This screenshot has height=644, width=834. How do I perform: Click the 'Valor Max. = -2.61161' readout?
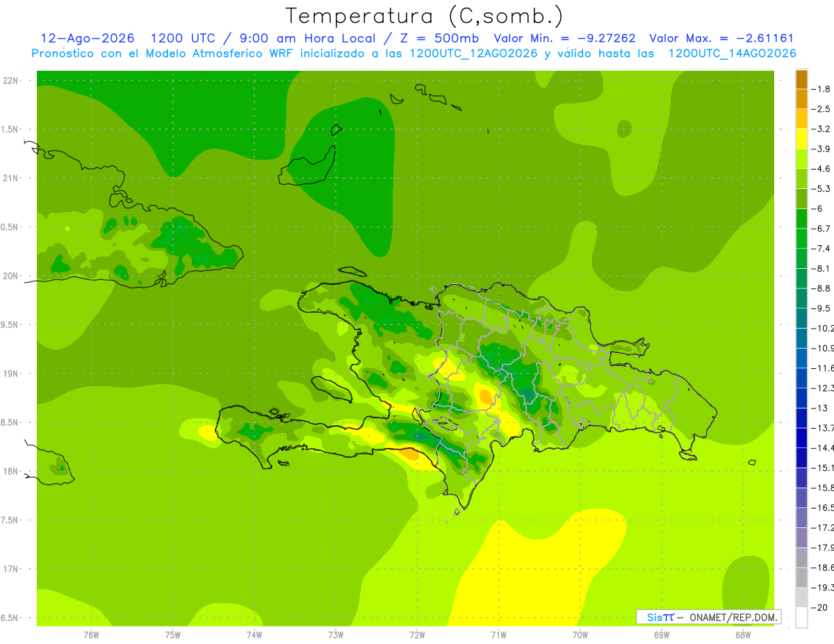point(721,38)
